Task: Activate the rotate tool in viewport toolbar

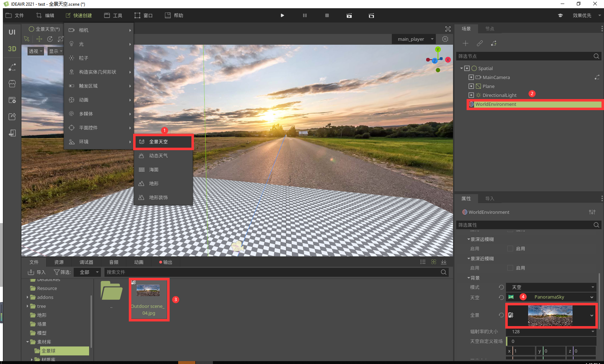Action: (50, 39)
